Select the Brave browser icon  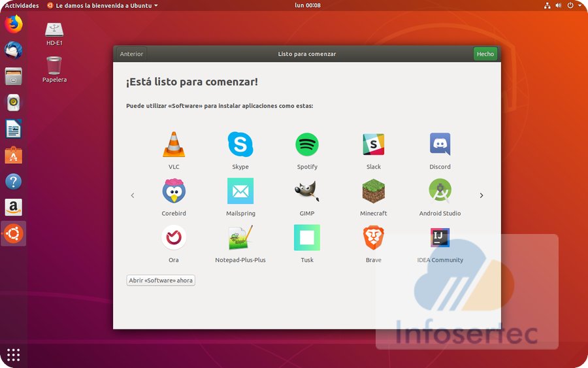(374, 238)
